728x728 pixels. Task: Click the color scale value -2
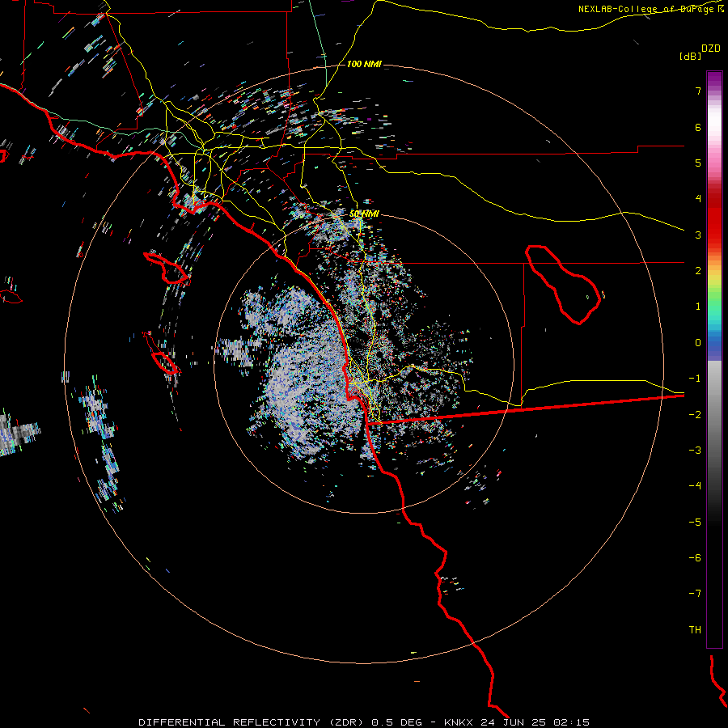click(x=695, y=415)
